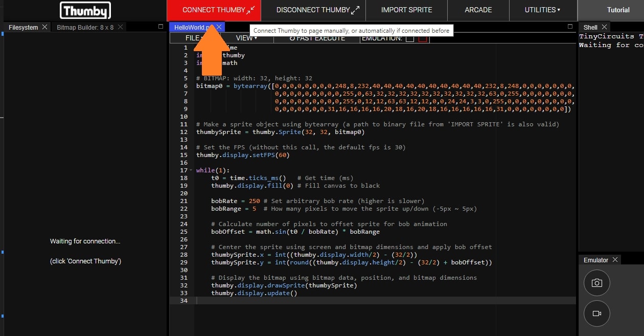Open the UTILITIES dropdown menu
This screenshot has height=336, width=644.
pos(542,10)
